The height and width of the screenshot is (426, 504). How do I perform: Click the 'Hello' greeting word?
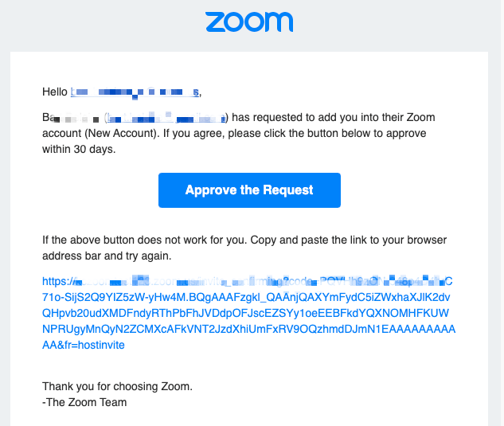coord(55,92)
